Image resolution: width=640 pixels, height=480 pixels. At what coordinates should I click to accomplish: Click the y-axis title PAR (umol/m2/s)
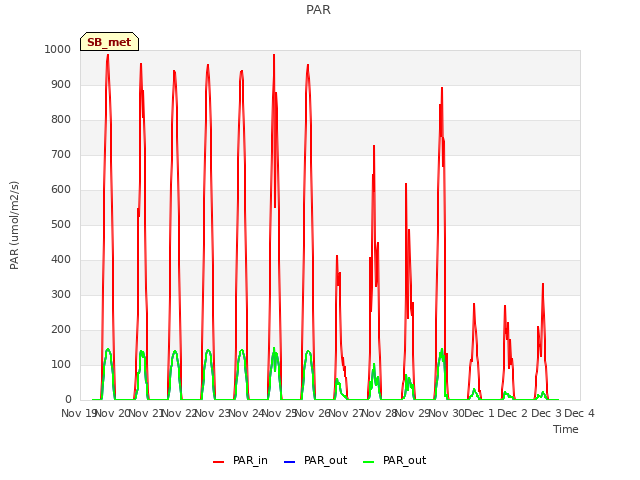click(14, 225)
